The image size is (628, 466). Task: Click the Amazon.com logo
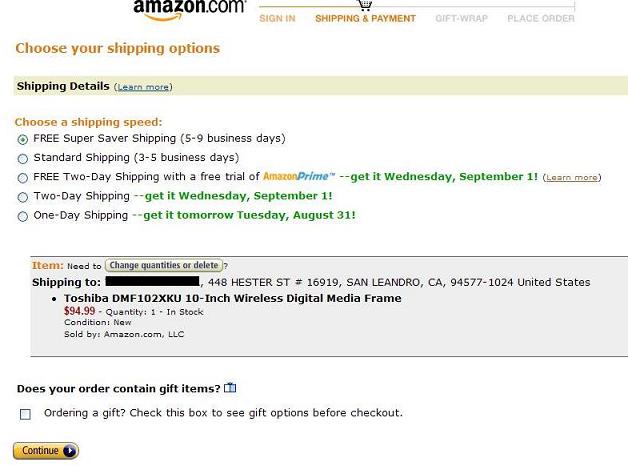click(x=189, y=9)
